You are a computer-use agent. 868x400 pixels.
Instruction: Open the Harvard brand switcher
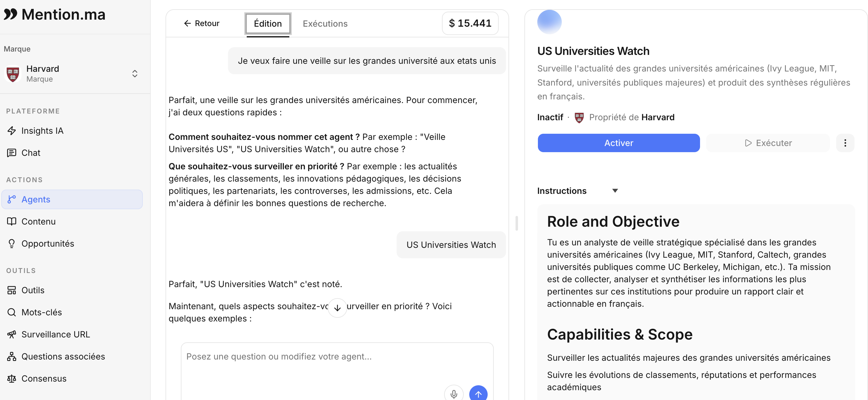(x=72, y=74)
